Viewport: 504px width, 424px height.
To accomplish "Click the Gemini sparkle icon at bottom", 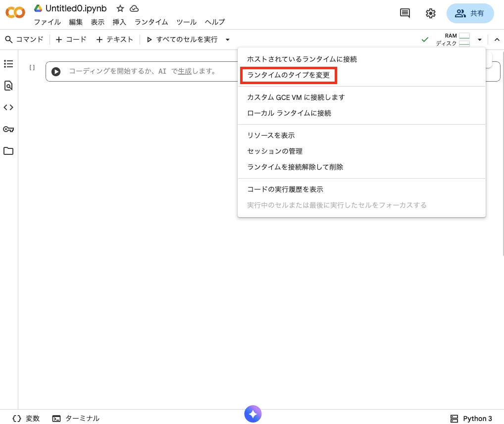I will click(252, 414).
